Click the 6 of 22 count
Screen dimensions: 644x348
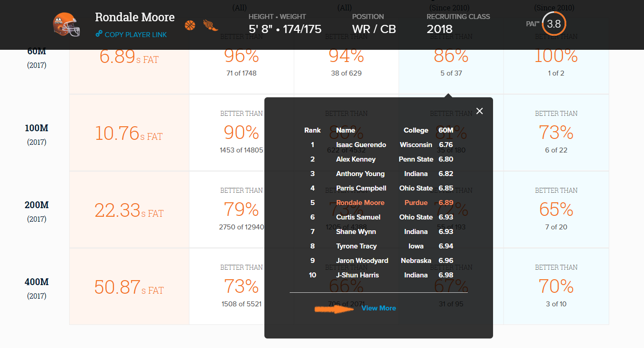point(556,150)
